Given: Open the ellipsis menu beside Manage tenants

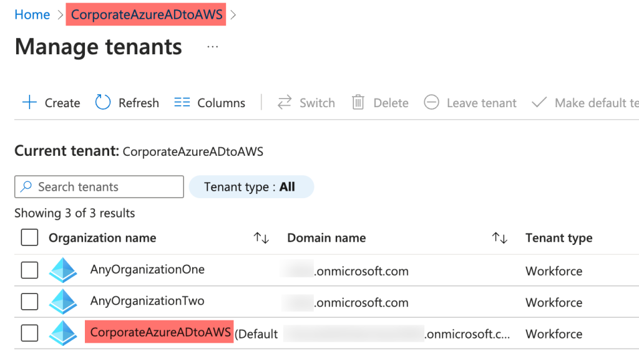Looking at the screenshot, I should (x=212, y=46).
